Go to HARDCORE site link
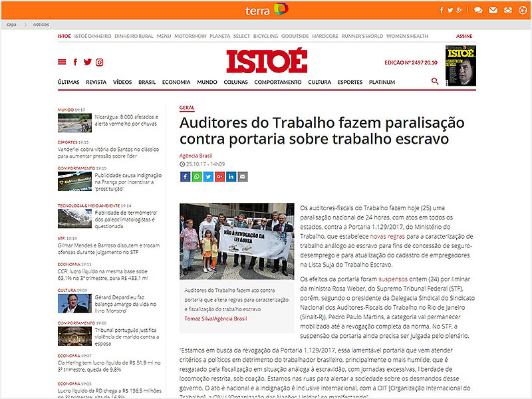The image size is (532, 399). (325, 36)
